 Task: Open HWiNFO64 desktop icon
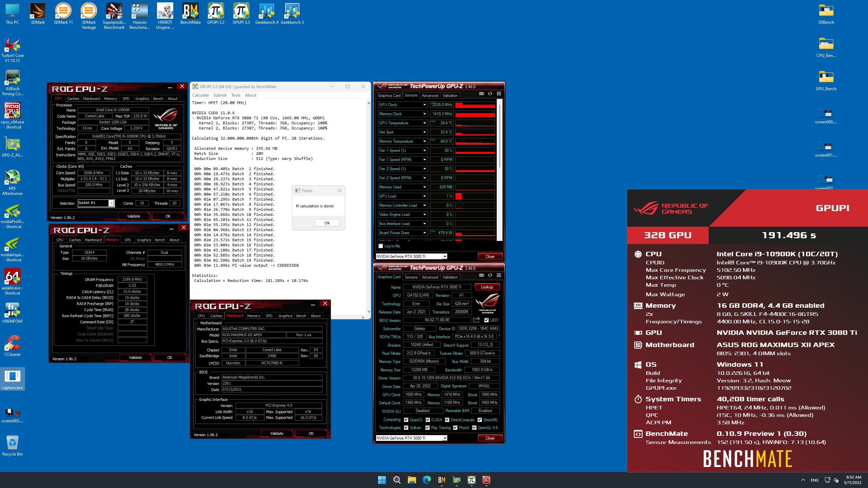click(13, 313)
